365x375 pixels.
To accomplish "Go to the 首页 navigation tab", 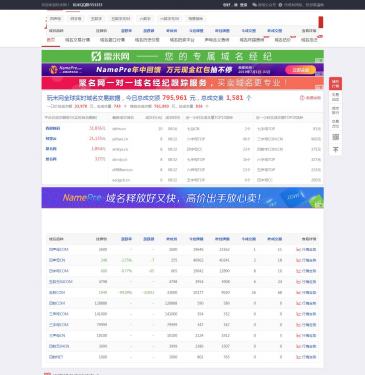I will point(51,40).
